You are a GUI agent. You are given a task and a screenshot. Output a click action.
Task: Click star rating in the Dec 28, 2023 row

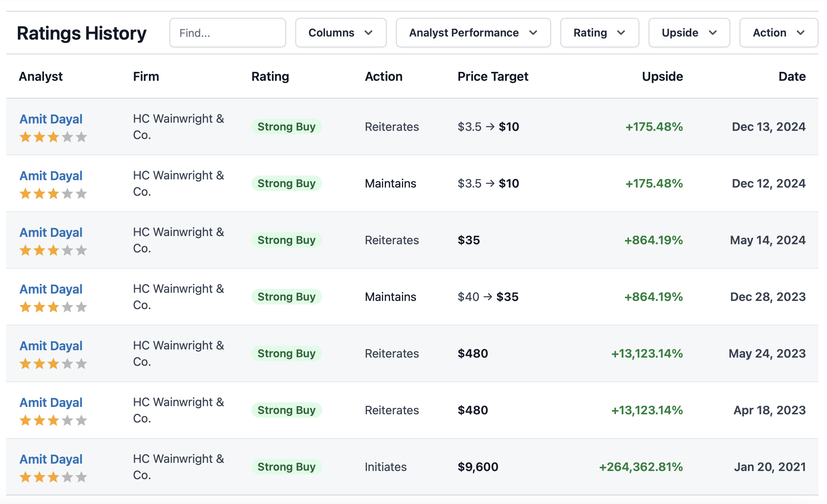[x=53, y=307]
